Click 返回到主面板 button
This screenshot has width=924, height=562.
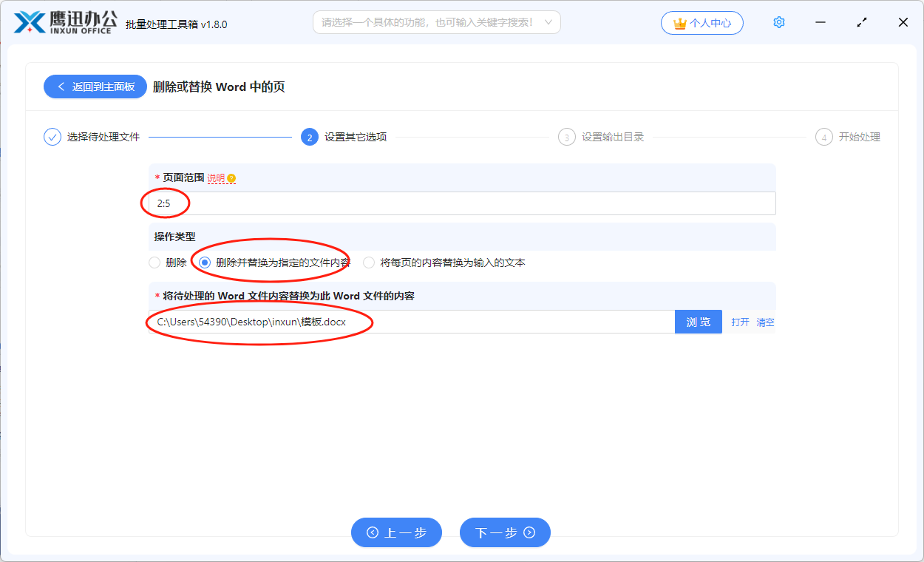96,87
